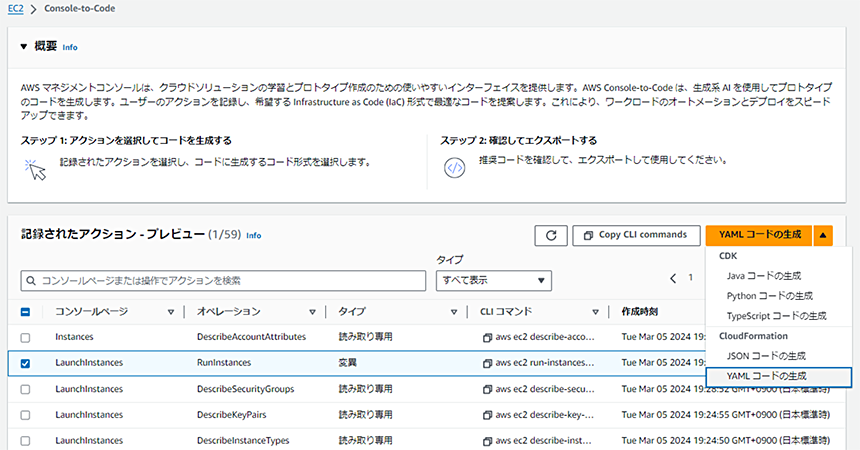Click the copy icon beside aws ec2 describe-acco
This screenshot has width=860, height=450.
487,338
